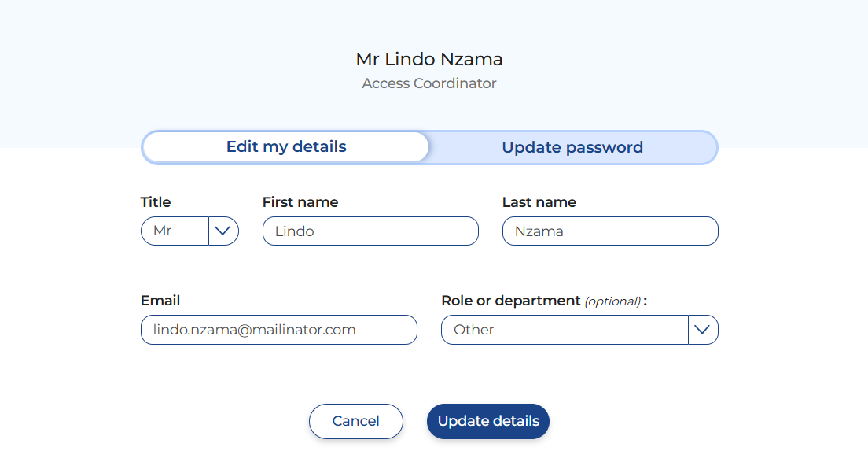Open the Role select showing Other
868x462 pixels.
[x=563, y=330]
